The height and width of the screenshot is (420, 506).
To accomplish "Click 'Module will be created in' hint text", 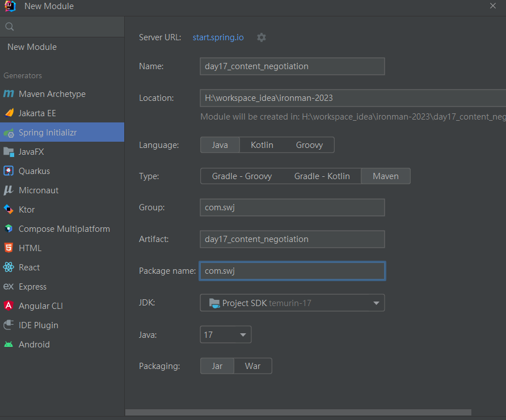I will coord(353,117).
